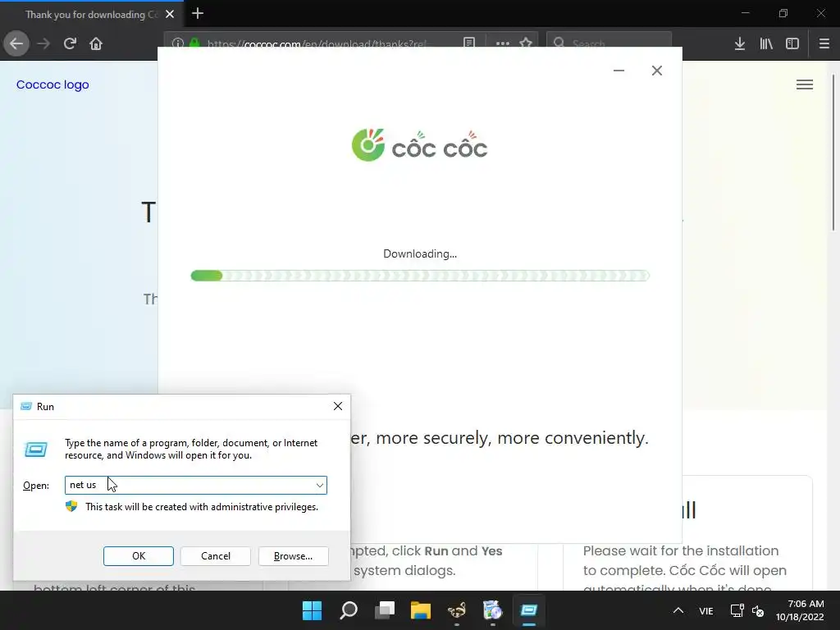Open the Coccoc page hamburger menu
The height and width of the screenshot is (630, 840).
805,84
